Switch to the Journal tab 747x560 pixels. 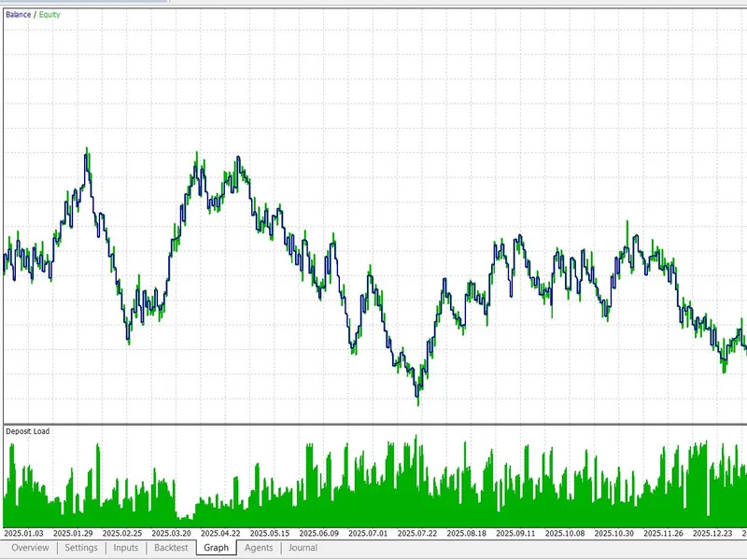[303, 548]
